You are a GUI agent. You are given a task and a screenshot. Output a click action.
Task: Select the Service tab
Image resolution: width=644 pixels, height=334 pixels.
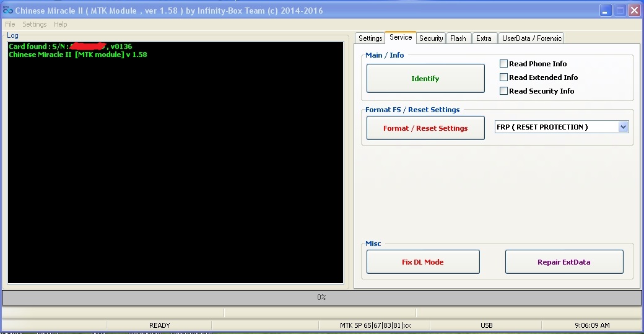(401, 37)
